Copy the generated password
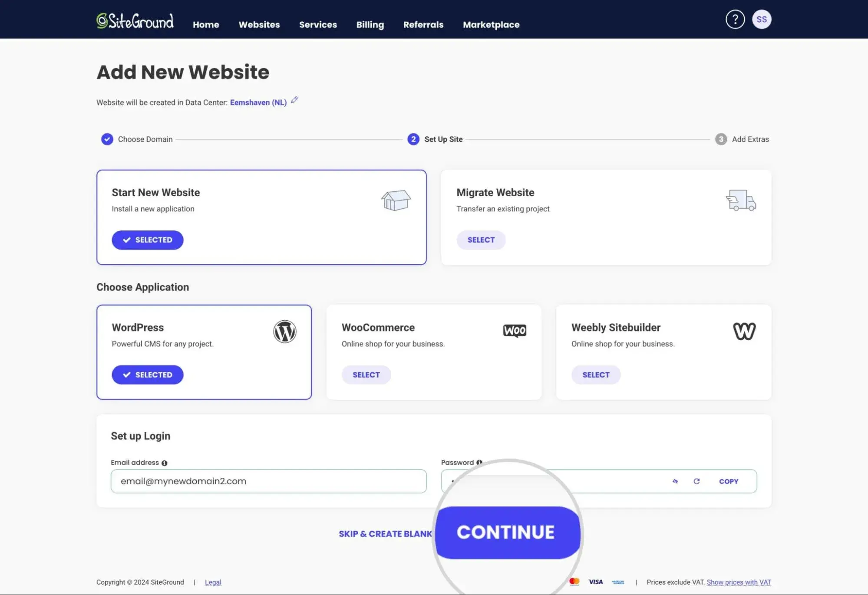Image resolution: width=868 pixels, height=595 pixels. tap(728, 481)
